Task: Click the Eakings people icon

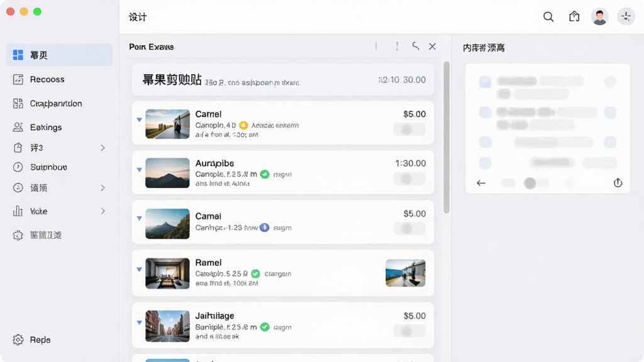Action: pos(18,127)
